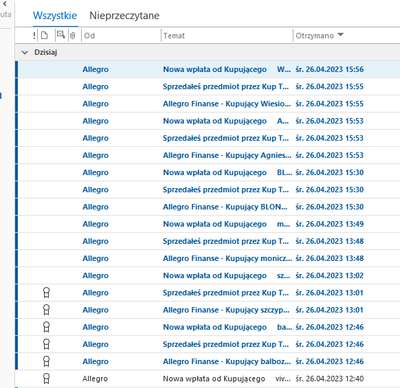The width and height of the screenshot is (400, 388).
Task: Sort messages by Otrzymano column header
Action: coord(315,36)
